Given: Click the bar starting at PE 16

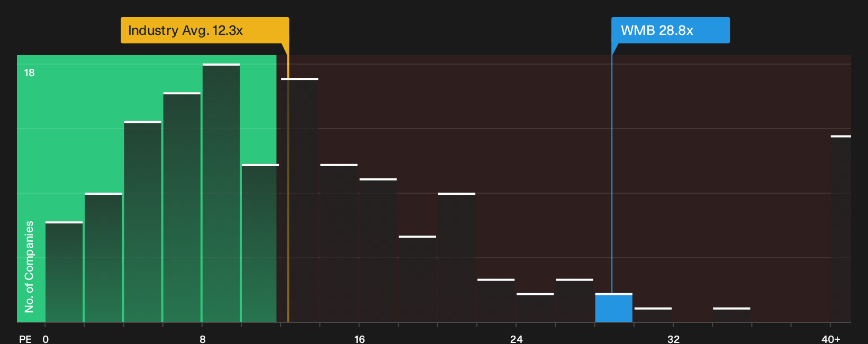Looking at the screenshot, I should pos(378,250).
